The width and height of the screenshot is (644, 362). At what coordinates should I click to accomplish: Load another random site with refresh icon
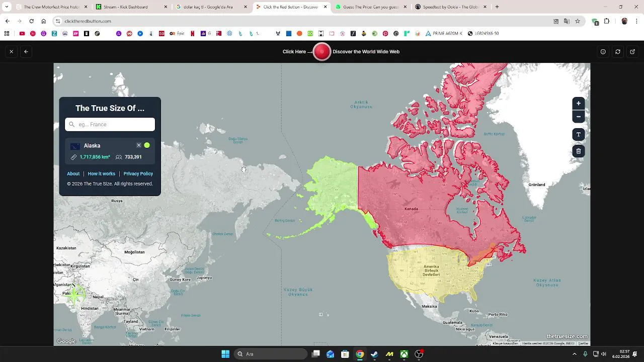(618, 51)
